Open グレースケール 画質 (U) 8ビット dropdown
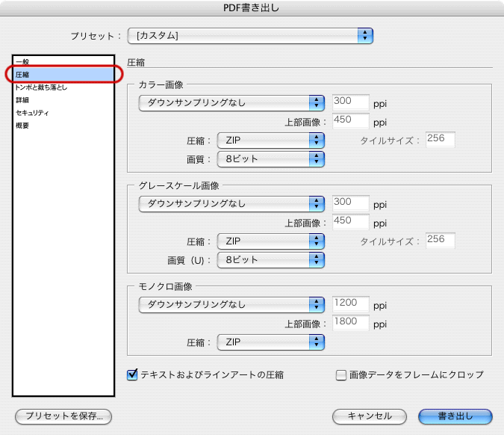The image size is (504, 435). point(270,260)
